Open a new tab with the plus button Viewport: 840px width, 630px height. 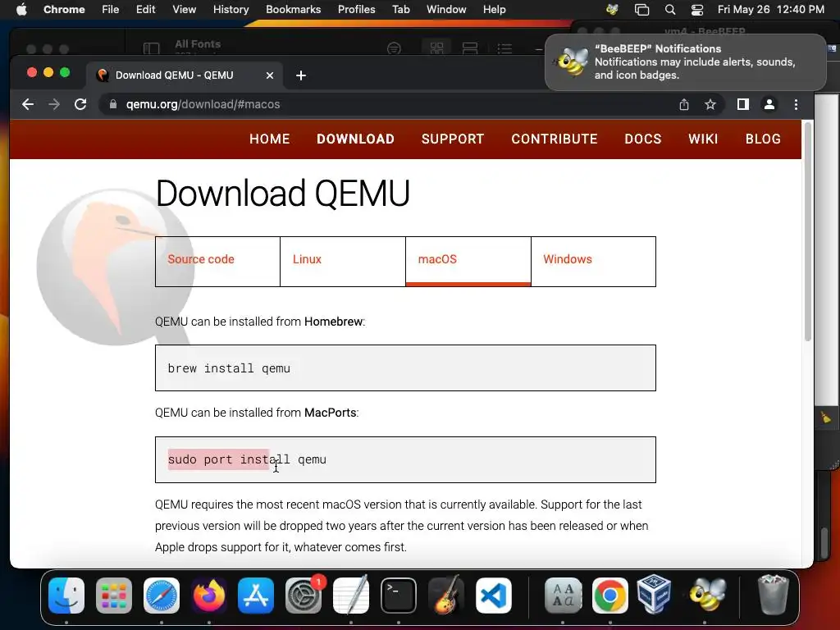(301, 75)
